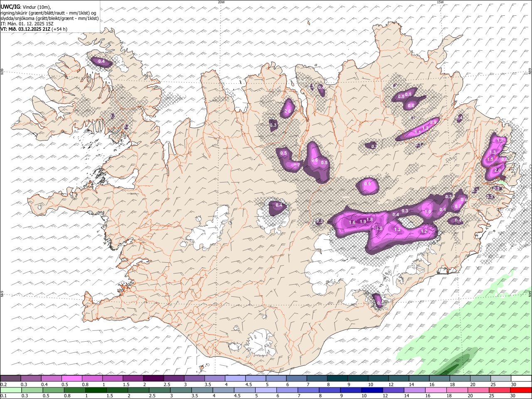Image resolution: width=532 pixels, height=399 pixels.
Task: Click the slydda/snjókoma legend description line
Action: point(49,18)
